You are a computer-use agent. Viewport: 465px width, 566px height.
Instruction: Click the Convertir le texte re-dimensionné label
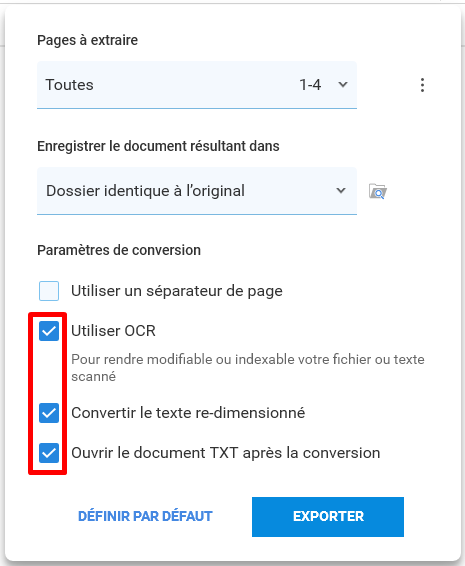point(188,413)
